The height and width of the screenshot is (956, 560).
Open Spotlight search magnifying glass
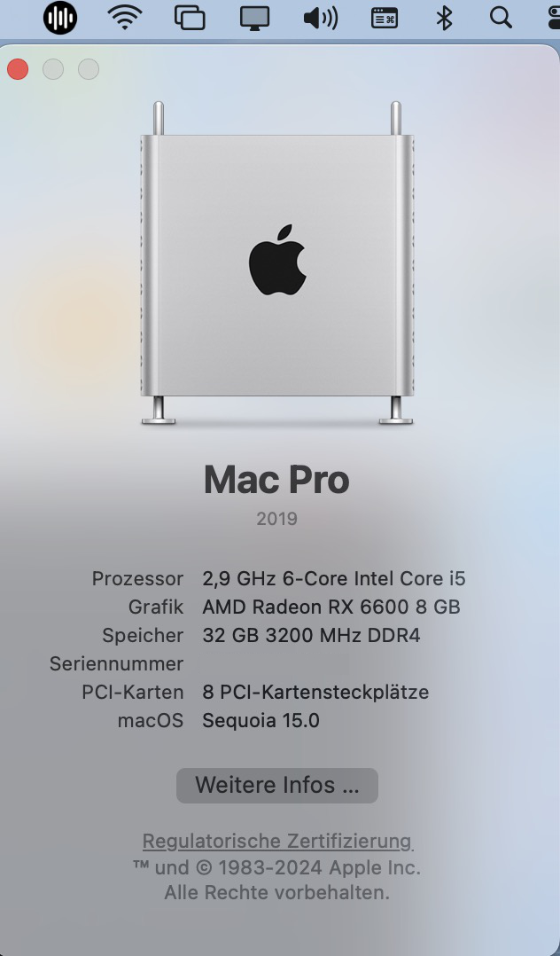click(501, 18)
